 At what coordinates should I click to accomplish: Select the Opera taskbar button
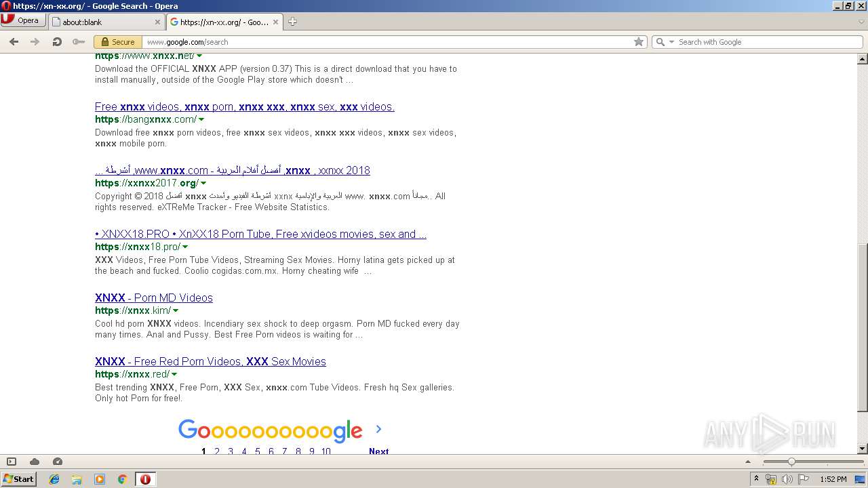pos(145,479)
